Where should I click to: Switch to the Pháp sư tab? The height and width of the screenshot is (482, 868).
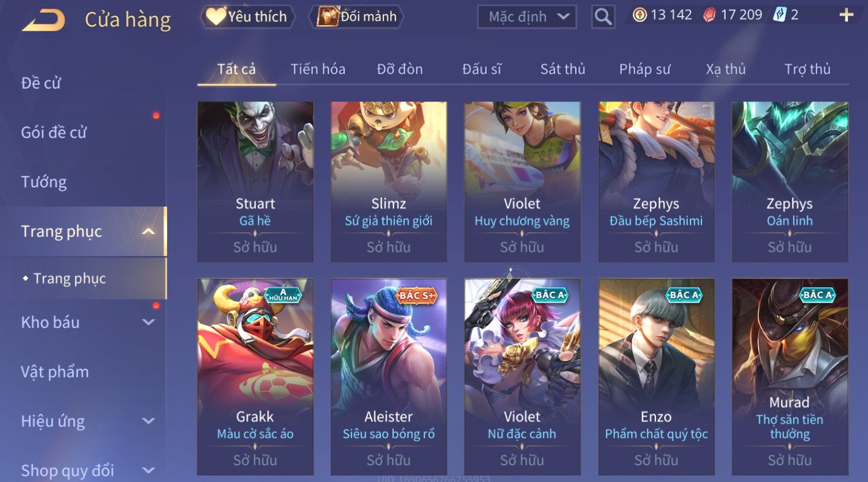644,69
